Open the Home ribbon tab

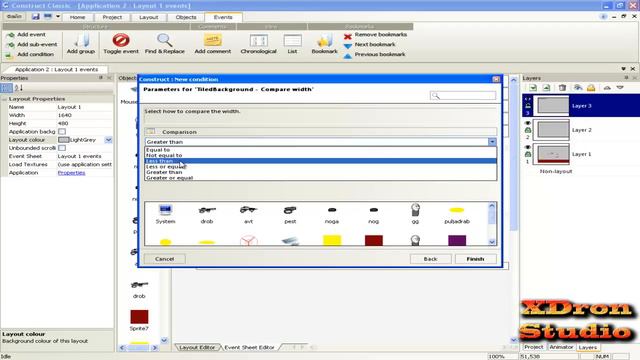pyautogui.click(x=77, y=17)
